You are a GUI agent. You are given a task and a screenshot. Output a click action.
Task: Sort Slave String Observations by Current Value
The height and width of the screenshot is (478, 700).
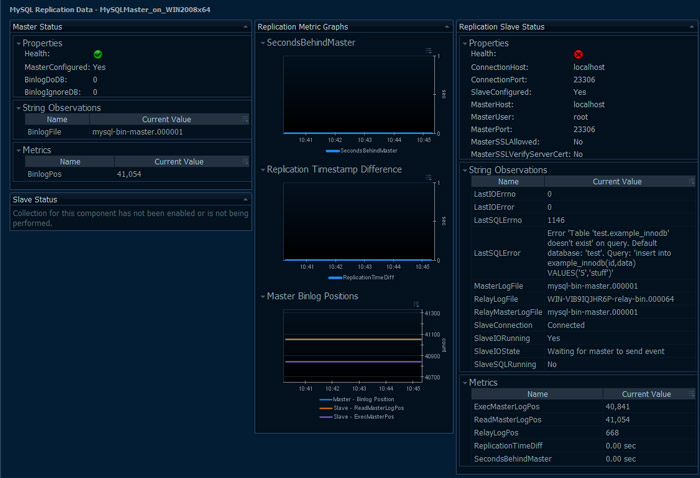[x=617, y=182]
